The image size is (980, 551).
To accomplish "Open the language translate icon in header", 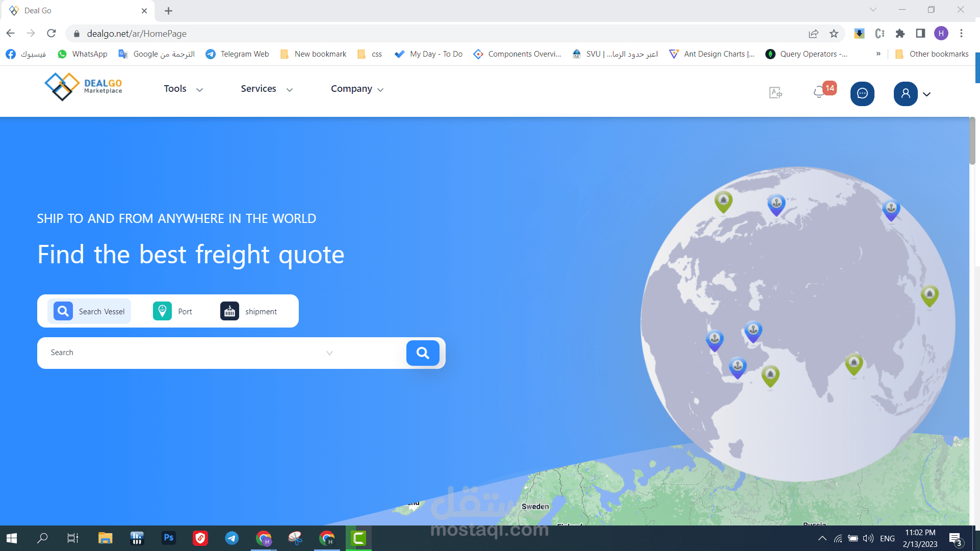I will (776, 93).
